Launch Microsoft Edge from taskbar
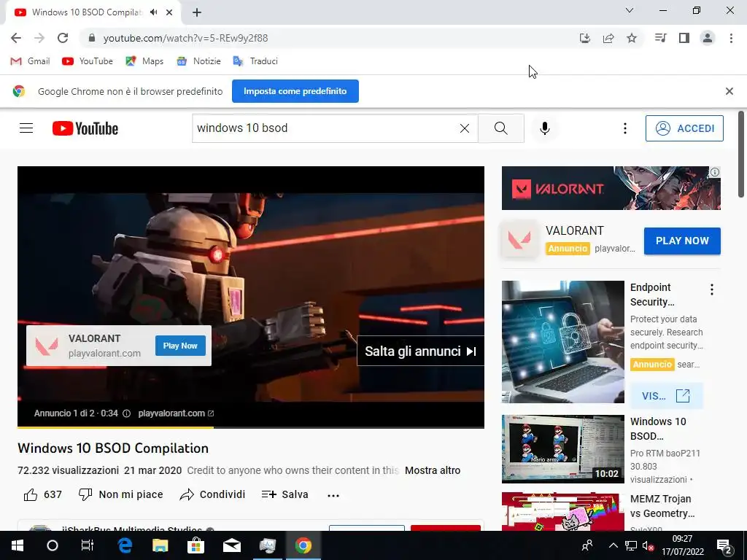 [125, 545]
